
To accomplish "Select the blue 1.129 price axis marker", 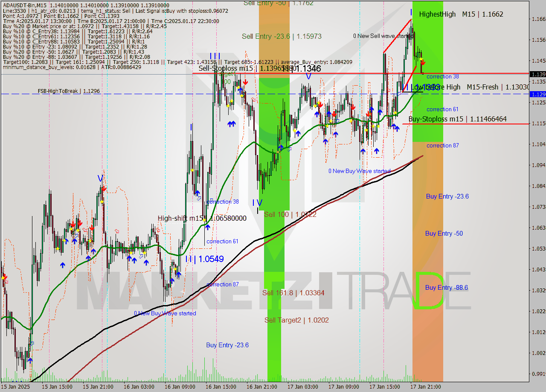I will (x=537, y=94).
